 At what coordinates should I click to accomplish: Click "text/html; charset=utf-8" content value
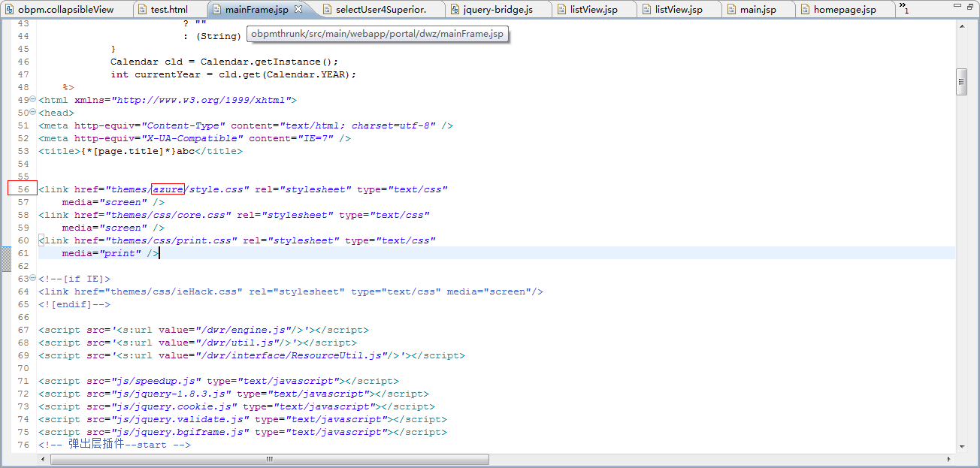tap(358, 125)
